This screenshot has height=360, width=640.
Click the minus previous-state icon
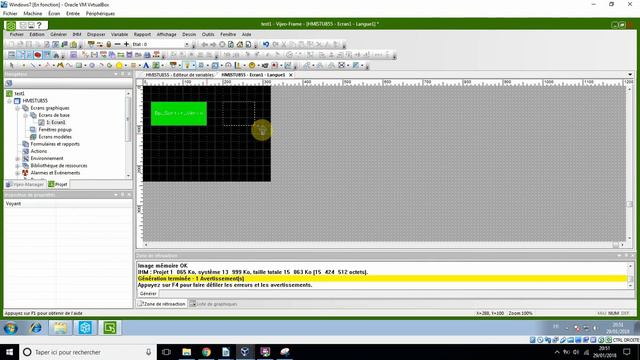pos(118,44)
